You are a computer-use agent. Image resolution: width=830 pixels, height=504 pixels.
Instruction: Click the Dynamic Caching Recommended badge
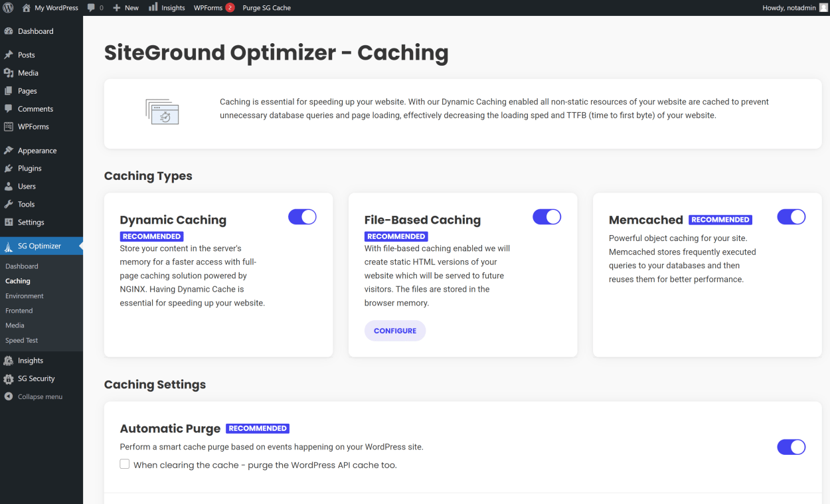tap(152, 236)
